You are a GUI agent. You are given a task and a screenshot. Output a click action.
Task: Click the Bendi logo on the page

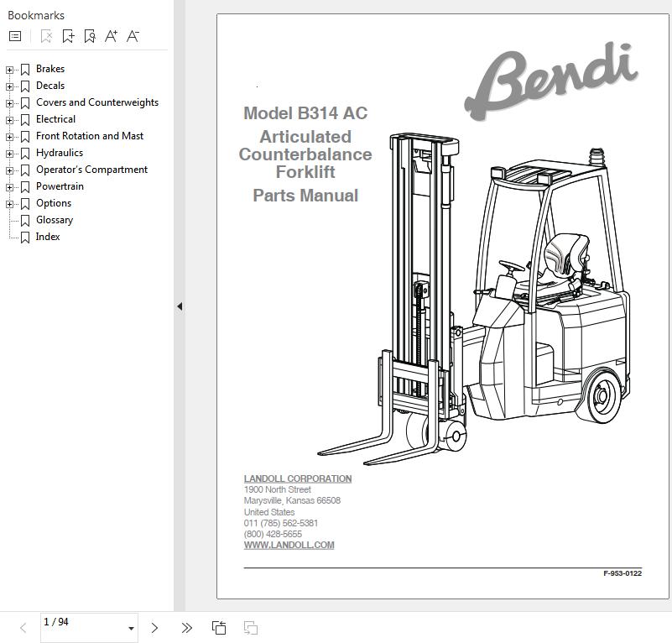(551, 81)
